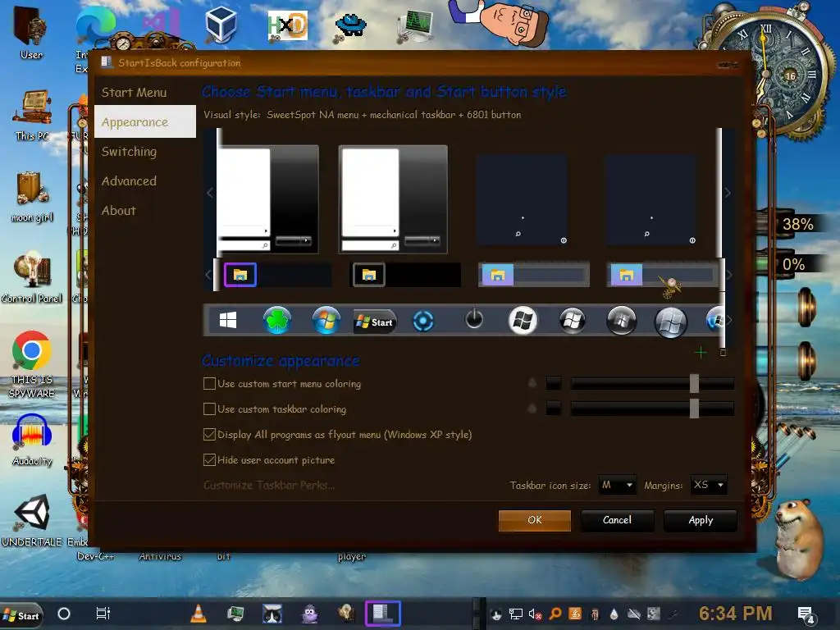Image resolution: width=840 pixels, height=630 pixels.
Task: Select the second white-and-black start menu style
Action: pyautogui.click(x=393, y=199)
